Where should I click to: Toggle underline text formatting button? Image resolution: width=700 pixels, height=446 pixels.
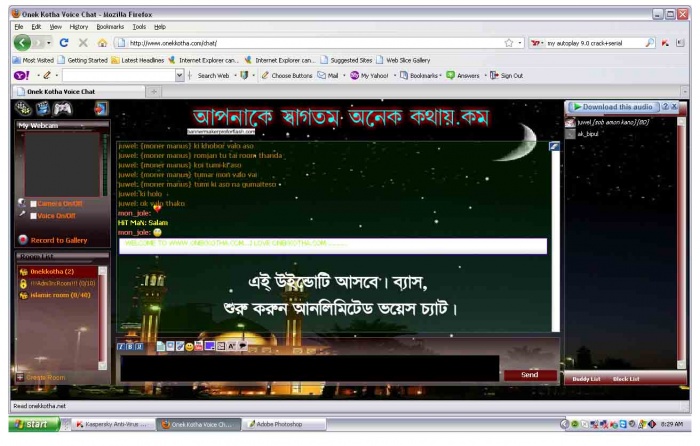tap(139, 346)
